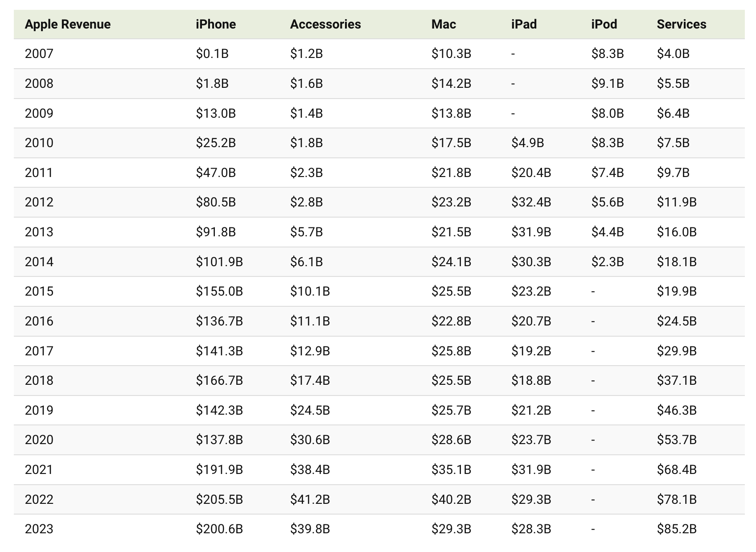Click the 2008 iPod value $9.1B
This screenshot has width=756, height=552.
(x=608, y=83)
